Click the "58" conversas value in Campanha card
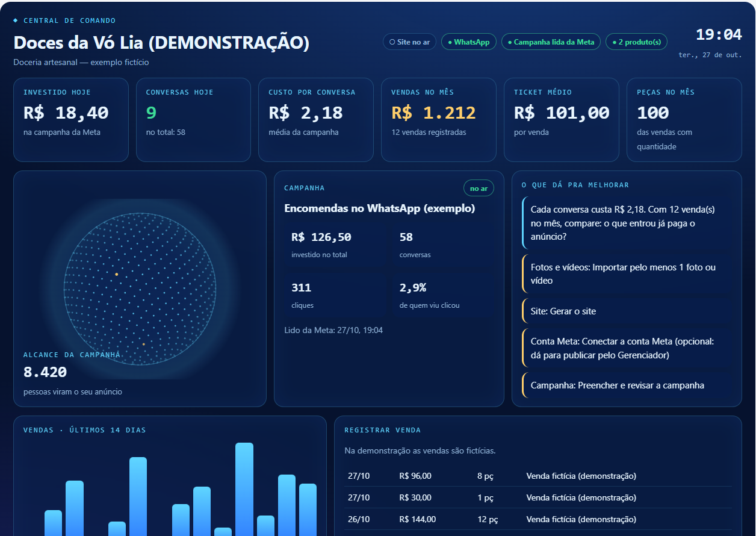 406,237
